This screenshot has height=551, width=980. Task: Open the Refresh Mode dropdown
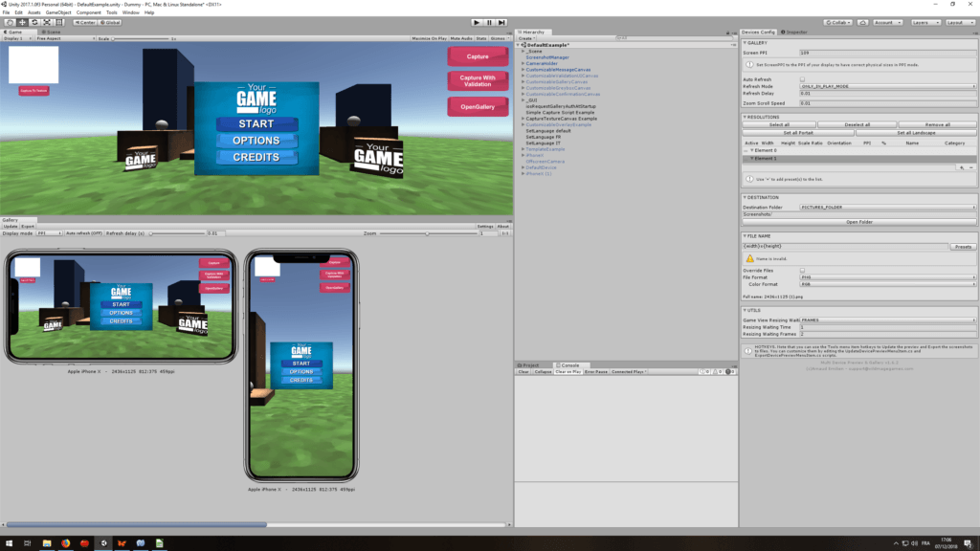pos(887,86)
